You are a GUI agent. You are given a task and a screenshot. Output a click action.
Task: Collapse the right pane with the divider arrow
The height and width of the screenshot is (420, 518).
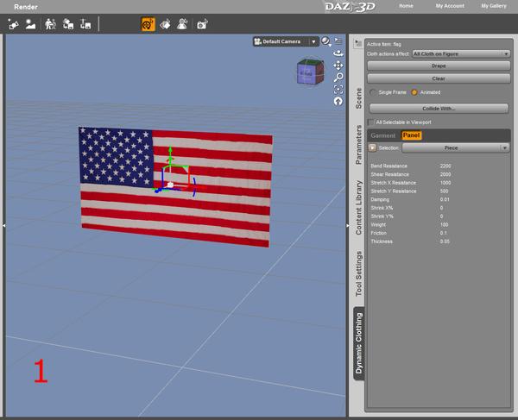click(348, 225)
